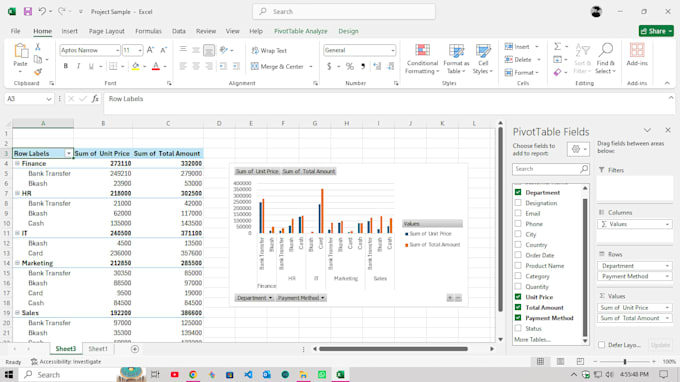This screenshot has width=680, height=382.
Task: Click the Insert Function fx icon
Action: [x=95, y=99]
